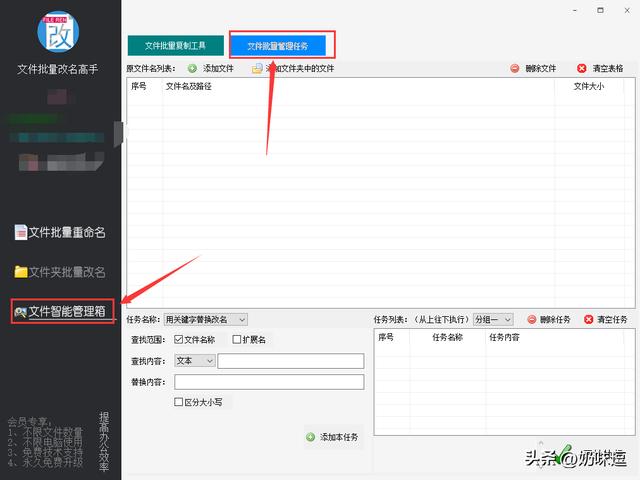This screenshot has height=480, width=640.
Task: Open the 查找内容 type dropdown 文本
Action: point(195,361)
